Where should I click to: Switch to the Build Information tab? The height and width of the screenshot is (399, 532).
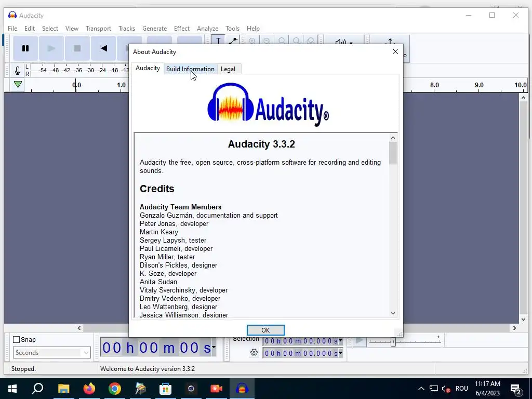pyautogui.click(x=190, y=69)
